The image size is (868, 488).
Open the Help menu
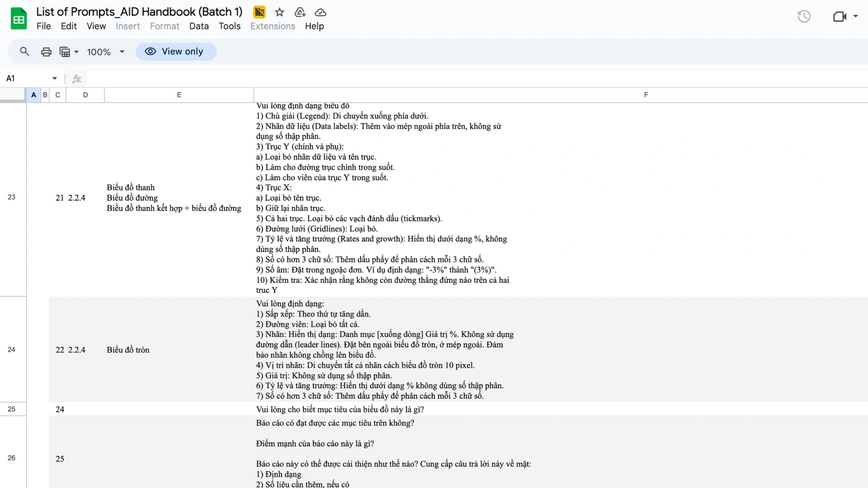click(x=314, y=26)
